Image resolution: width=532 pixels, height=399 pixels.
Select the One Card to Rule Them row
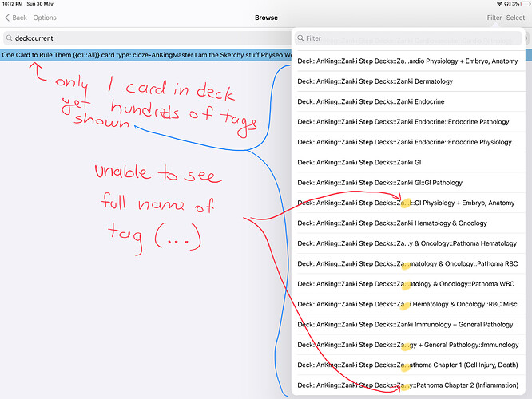[x=146, y=55]
